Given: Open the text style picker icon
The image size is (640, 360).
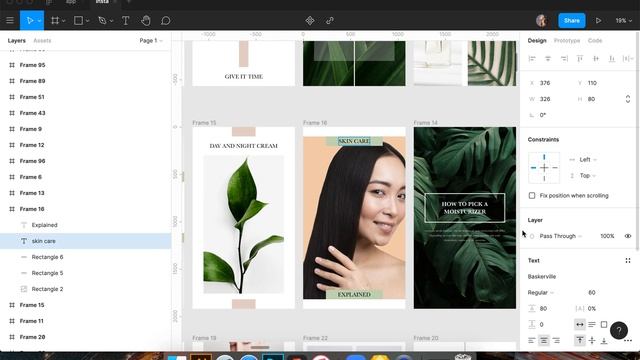Looking at the screenshot, I should tap(628, 260).
